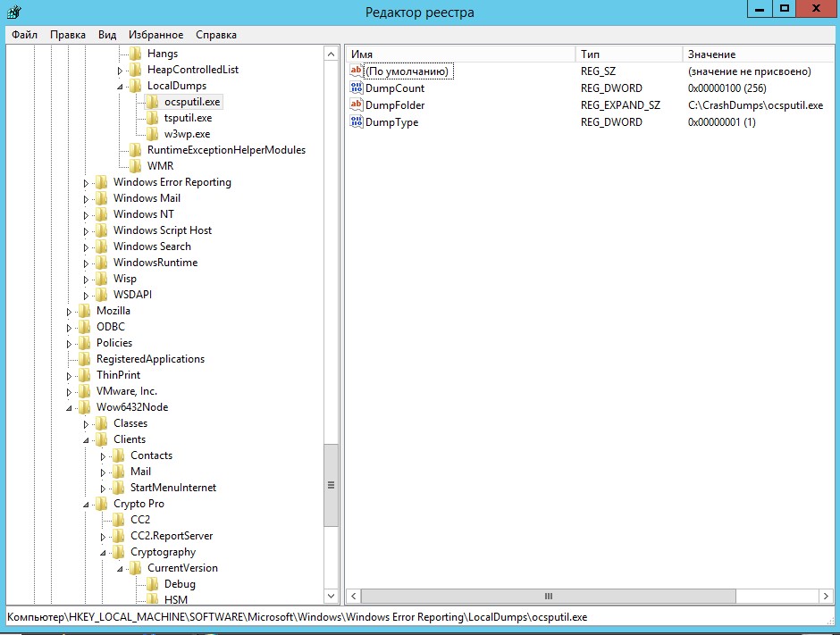Select the REG_EXPAND_SZ type cell
The image size is (840, 635).
(620, 105)
